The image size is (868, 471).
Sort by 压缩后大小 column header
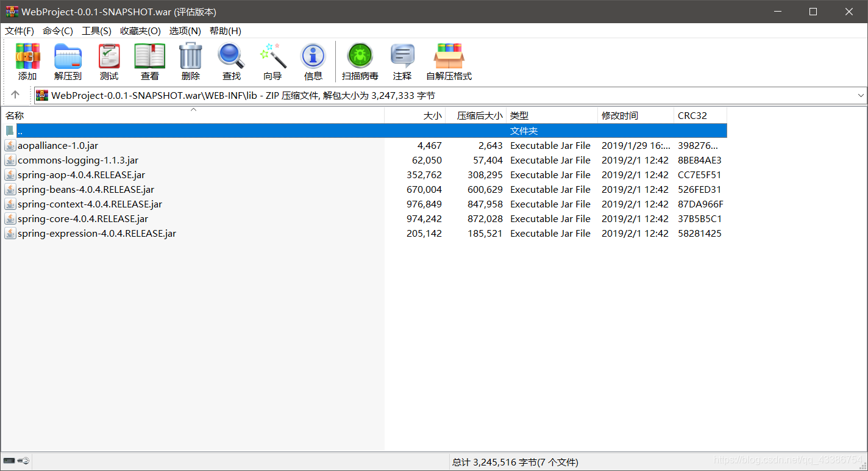point(476,115)
